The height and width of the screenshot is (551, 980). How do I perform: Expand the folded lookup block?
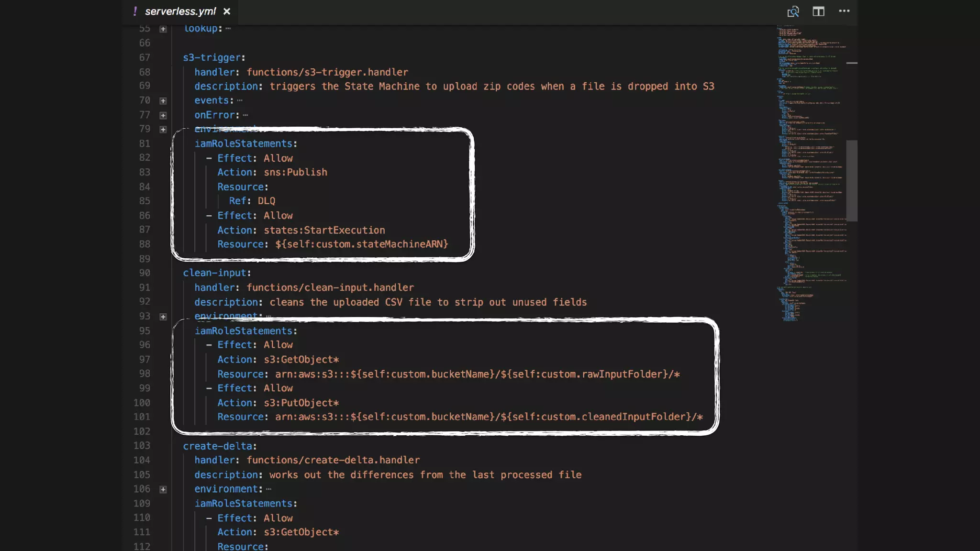163,29
